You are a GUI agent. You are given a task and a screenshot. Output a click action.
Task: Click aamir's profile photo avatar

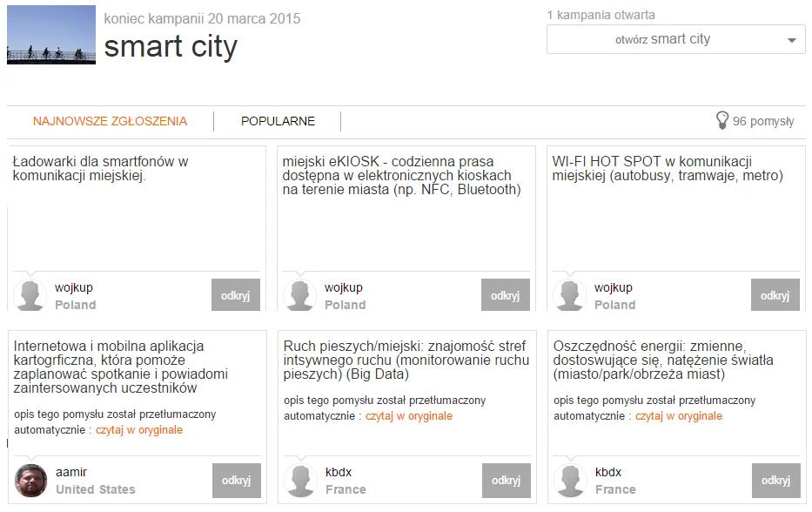[x=31, y=481]
